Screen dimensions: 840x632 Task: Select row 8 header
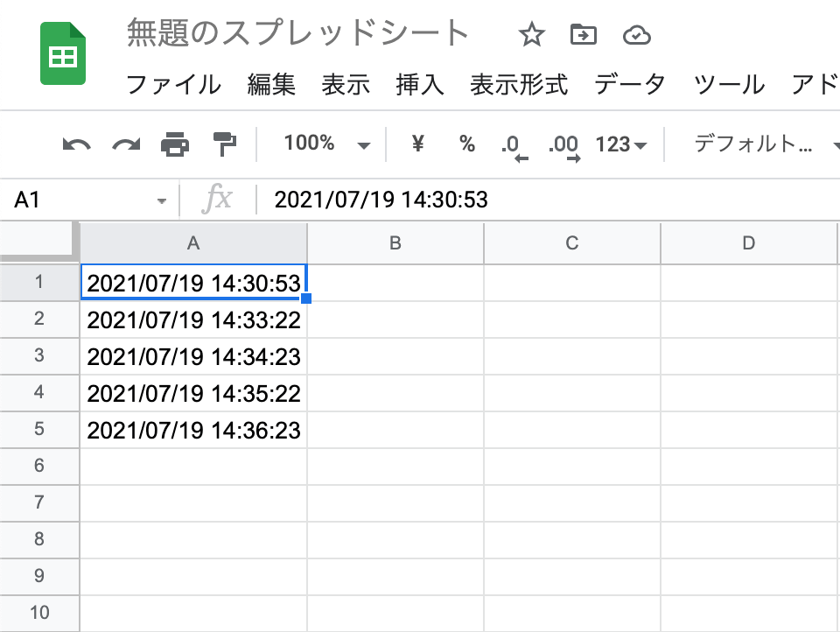point(39,539)
